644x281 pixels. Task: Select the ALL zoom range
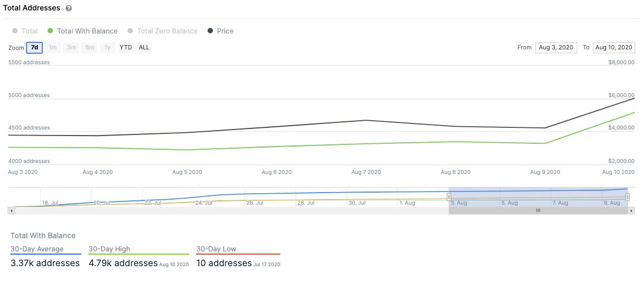(x=144, y=48)
